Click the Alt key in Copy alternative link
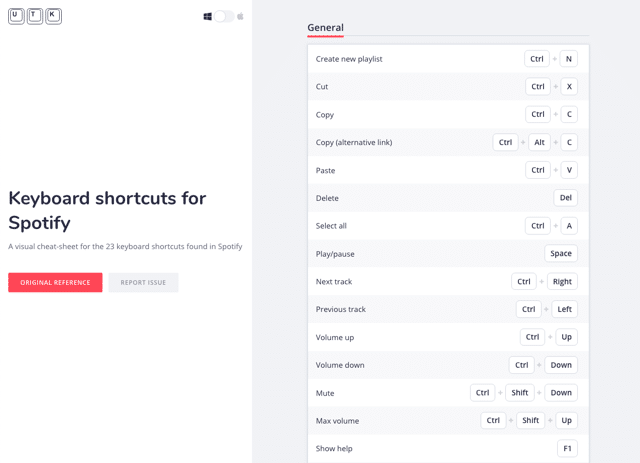Image resolution: width=640 pixels, height=463 pixels. [539, 142]
